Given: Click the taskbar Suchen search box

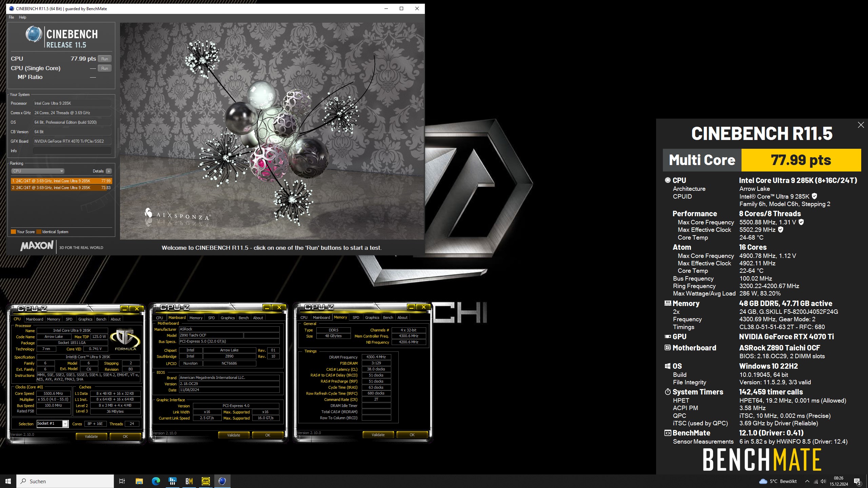Looking at the screenshot, I should pos(65,481).
